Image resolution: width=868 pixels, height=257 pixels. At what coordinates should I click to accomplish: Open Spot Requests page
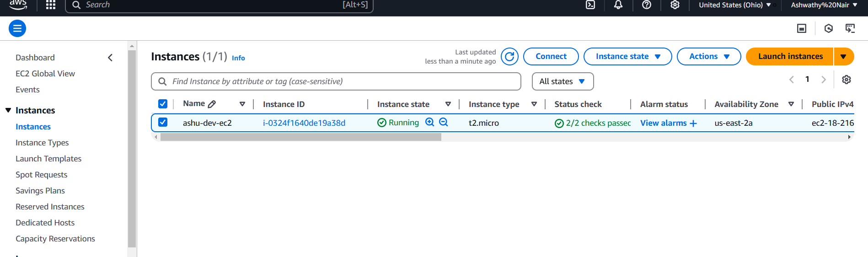pos(41,175)
